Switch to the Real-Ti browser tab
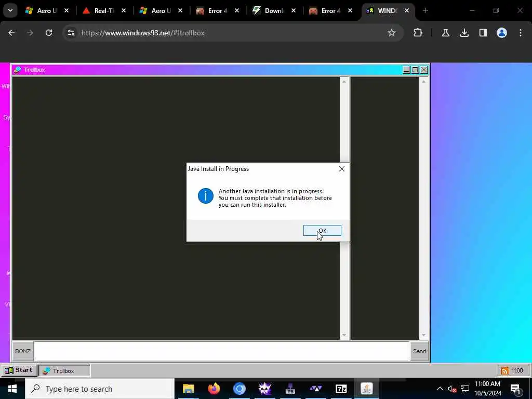Screen dimensions: 532x399 (x=103, y=11)
